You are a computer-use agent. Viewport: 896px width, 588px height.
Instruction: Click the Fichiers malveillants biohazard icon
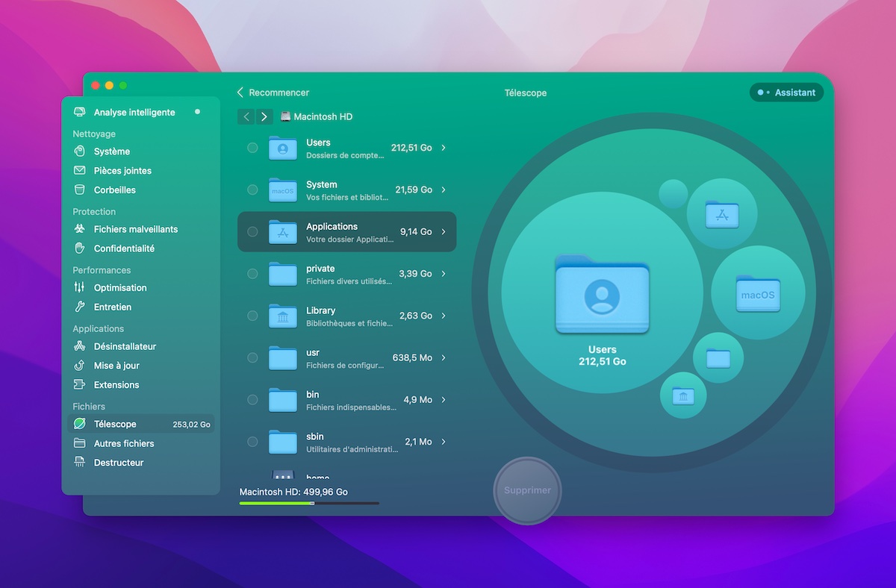click(80, 229)
